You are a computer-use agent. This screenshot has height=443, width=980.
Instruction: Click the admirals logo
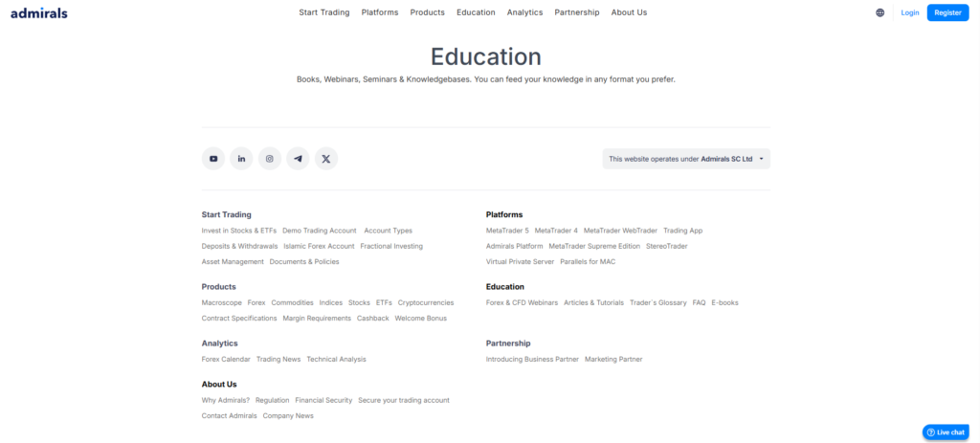(x=39, y=12)
